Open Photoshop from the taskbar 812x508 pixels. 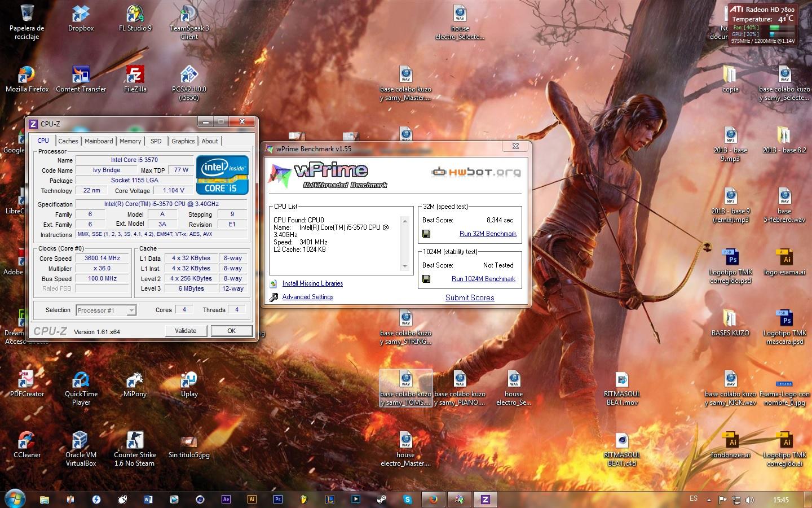point(278,499)
